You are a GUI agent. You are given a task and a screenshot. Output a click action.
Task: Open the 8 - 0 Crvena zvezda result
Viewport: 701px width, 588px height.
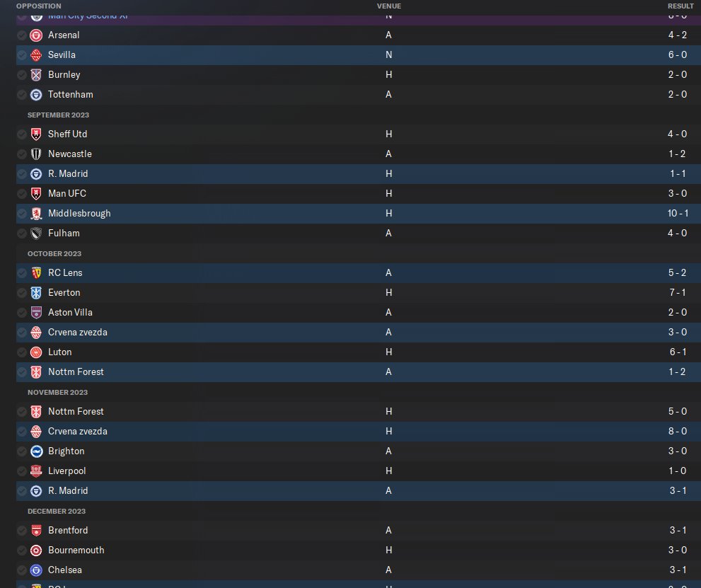(x=678, y=431)
